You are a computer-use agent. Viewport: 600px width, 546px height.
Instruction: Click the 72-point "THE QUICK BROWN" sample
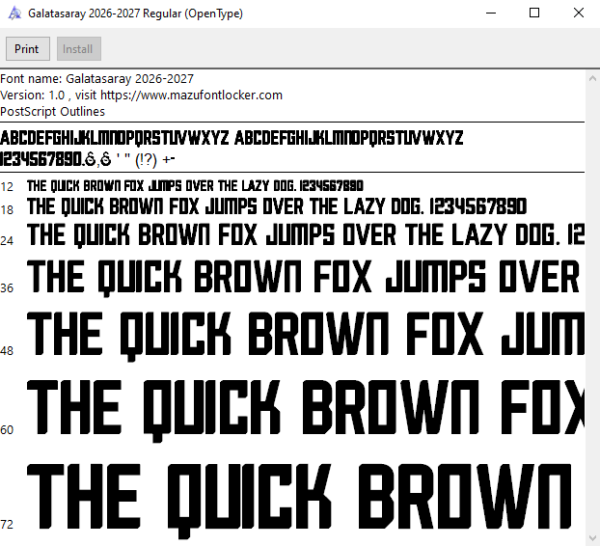tap(299, 500)
